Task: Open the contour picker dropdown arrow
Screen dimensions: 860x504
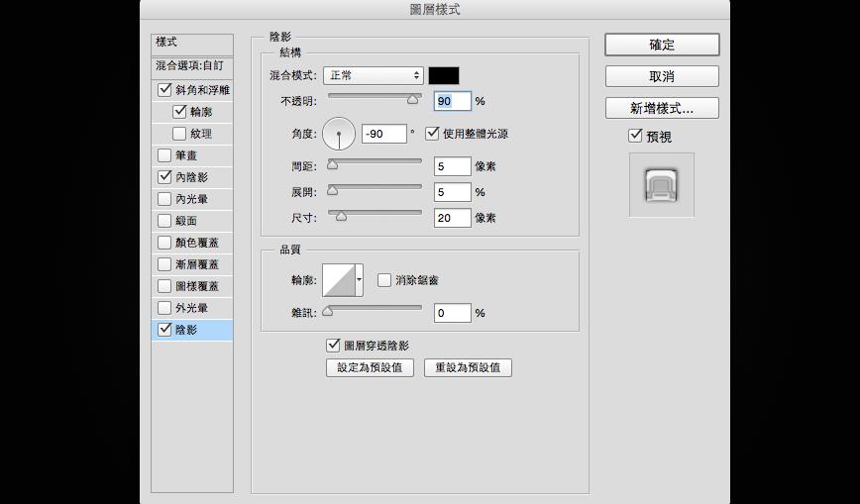Action: 360,279
